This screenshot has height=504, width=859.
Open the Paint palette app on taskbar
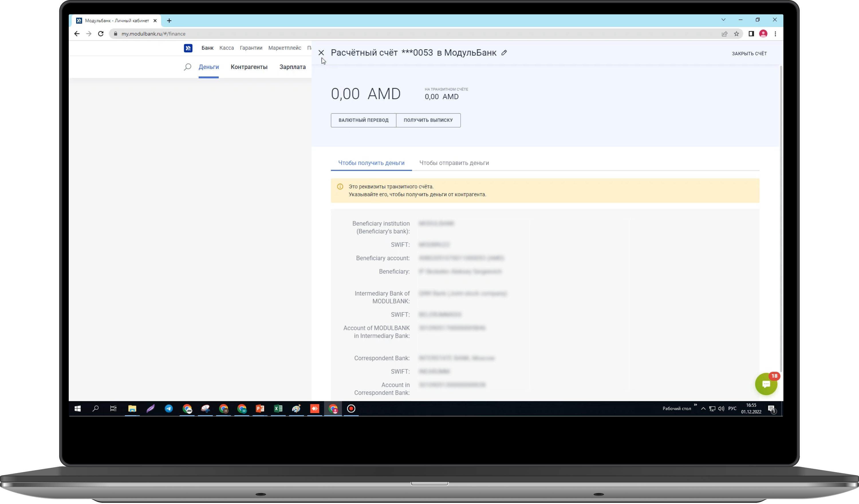click(297, 409)
